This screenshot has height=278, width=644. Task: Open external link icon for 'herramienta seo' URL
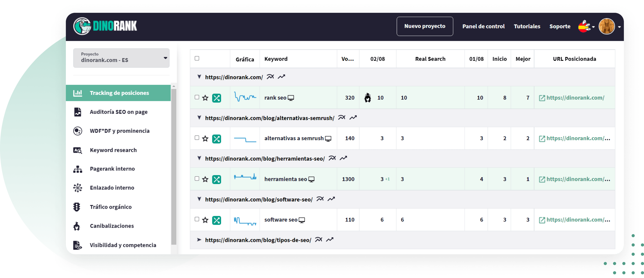coord(542,179)
